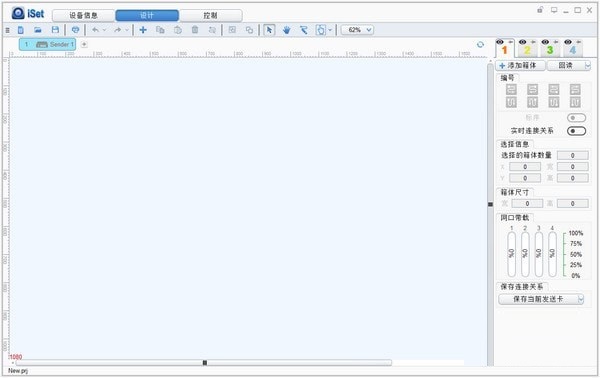Image resolution: width=600 pixels, height=378 pixels.
Task: Click the copy icon in toolbar
Action: tap(160, 30)
